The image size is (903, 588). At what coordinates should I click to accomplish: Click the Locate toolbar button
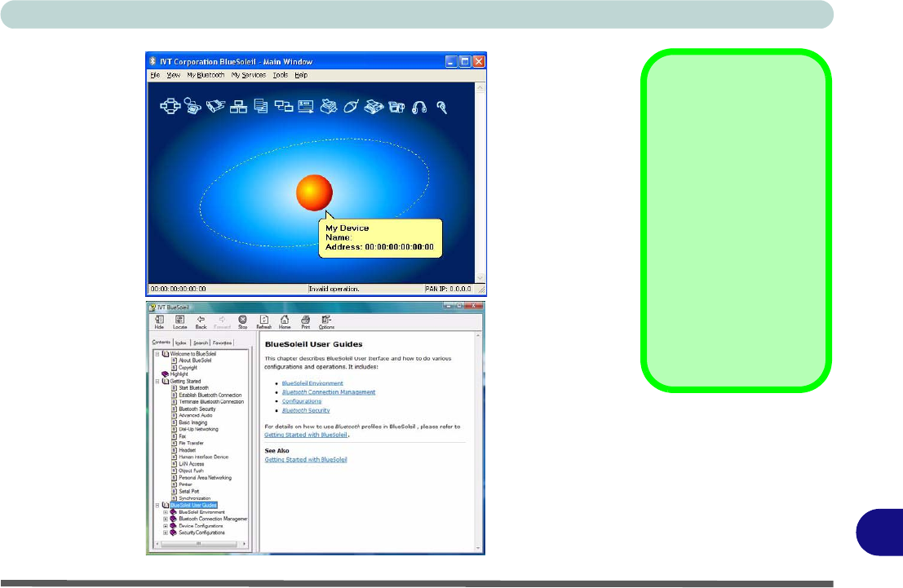179,322
